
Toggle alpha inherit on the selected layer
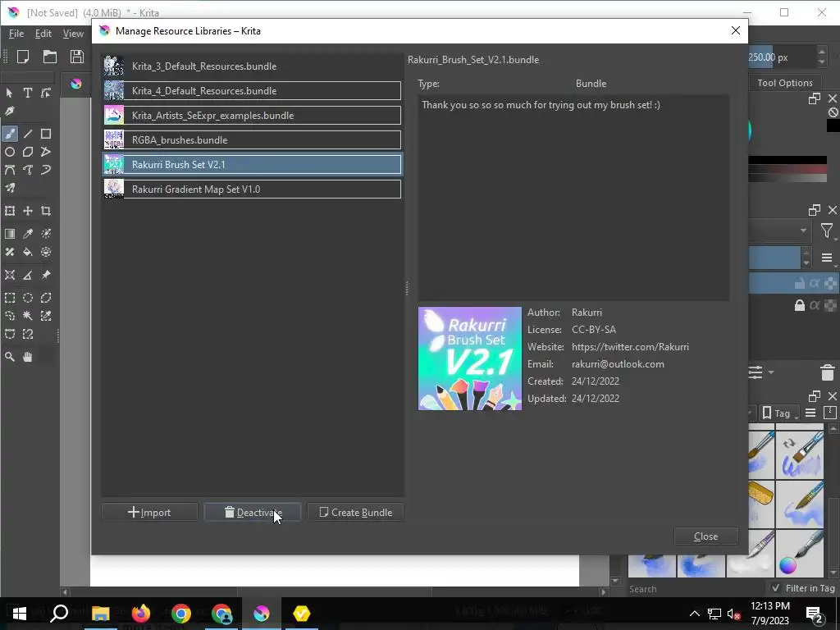pyautogui.click(x=815, y=283)
